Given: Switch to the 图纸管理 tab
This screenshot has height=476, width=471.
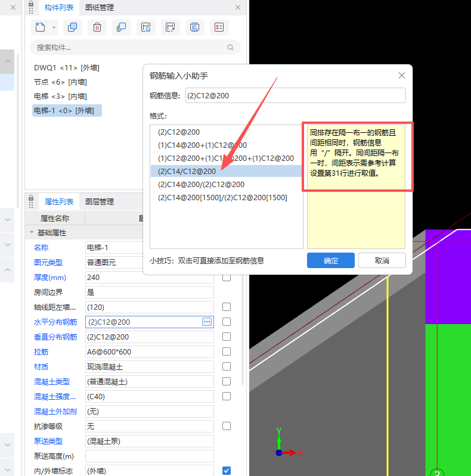Looking at the screenshot, I should 100,8.
